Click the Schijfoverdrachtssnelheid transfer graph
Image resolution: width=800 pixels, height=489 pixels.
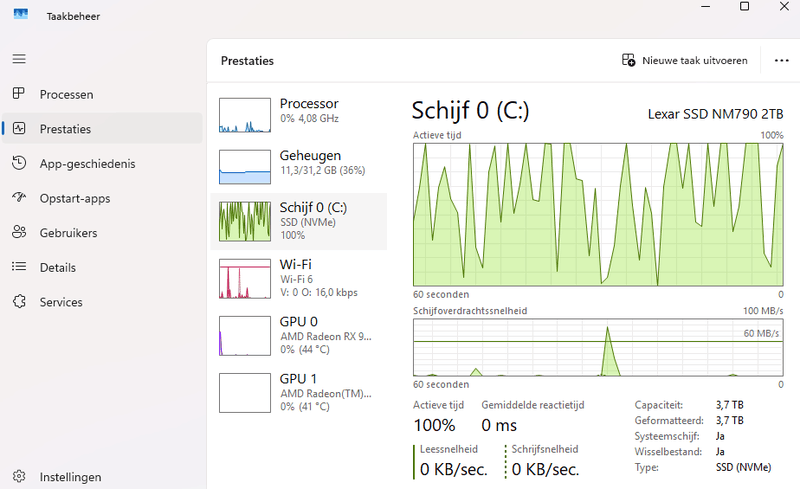[x=598, y=347]
